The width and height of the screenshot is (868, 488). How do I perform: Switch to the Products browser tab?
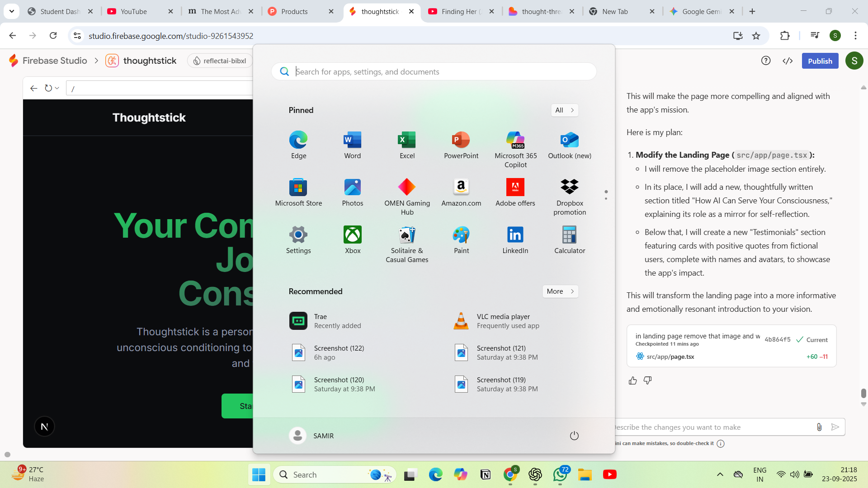point(294,11)
